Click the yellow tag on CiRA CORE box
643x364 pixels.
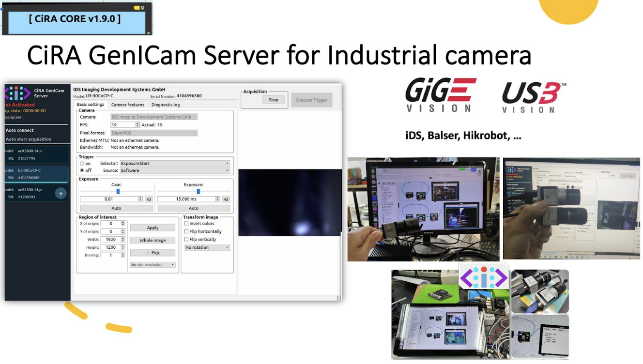137,8
